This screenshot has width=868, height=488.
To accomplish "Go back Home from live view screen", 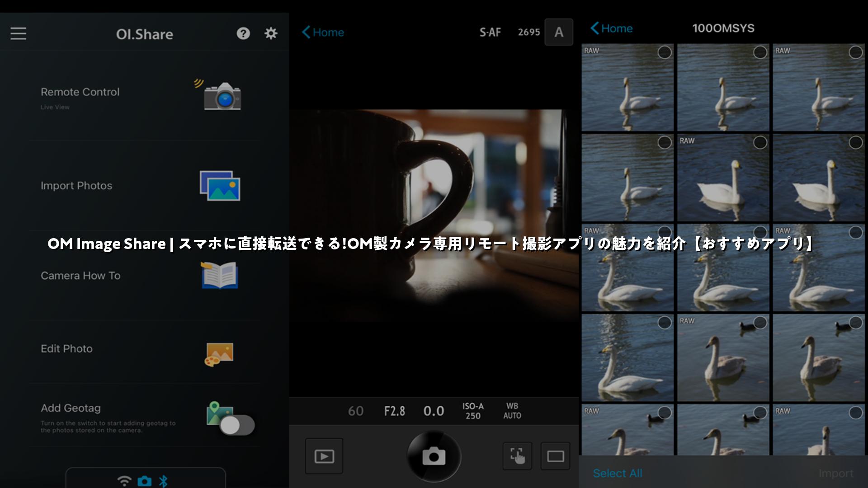I will tap(323, 33).
